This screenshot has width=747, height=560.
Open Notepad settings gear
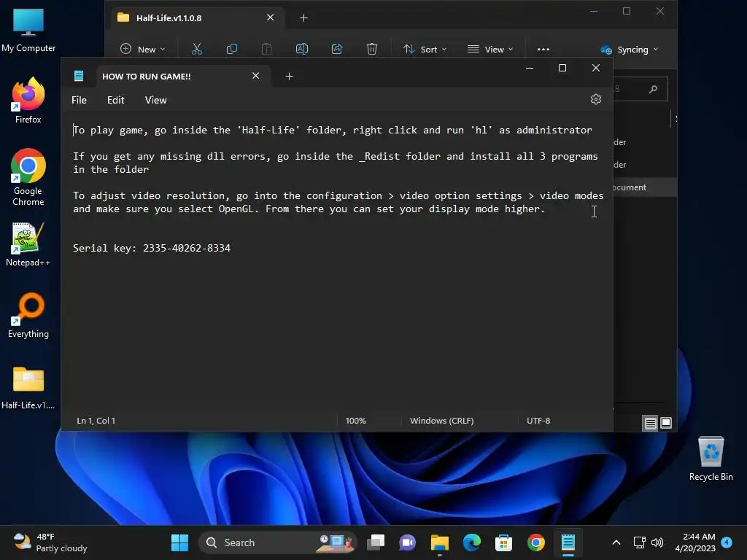pyautogui.click(x=595, y=99)
